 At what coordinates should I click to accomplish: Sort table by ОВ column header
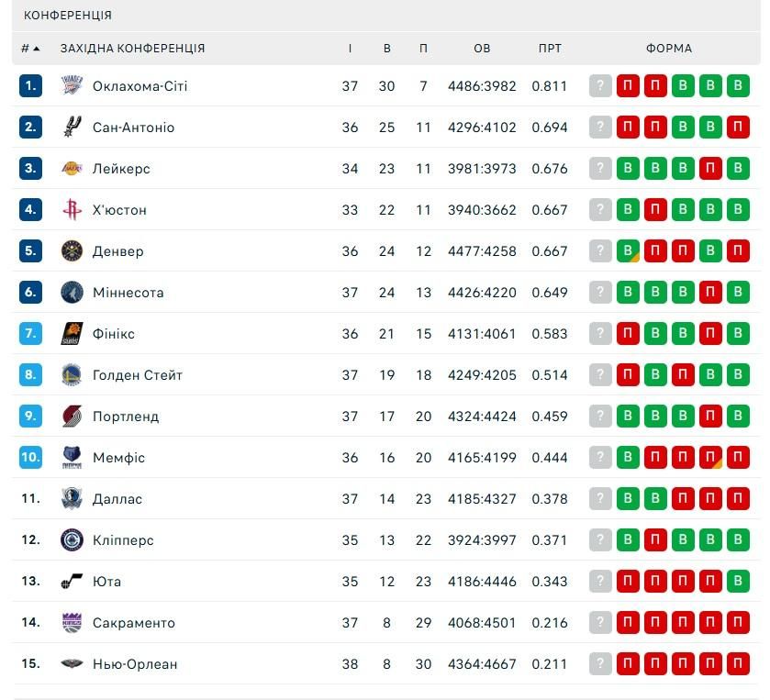pos(482,49)
